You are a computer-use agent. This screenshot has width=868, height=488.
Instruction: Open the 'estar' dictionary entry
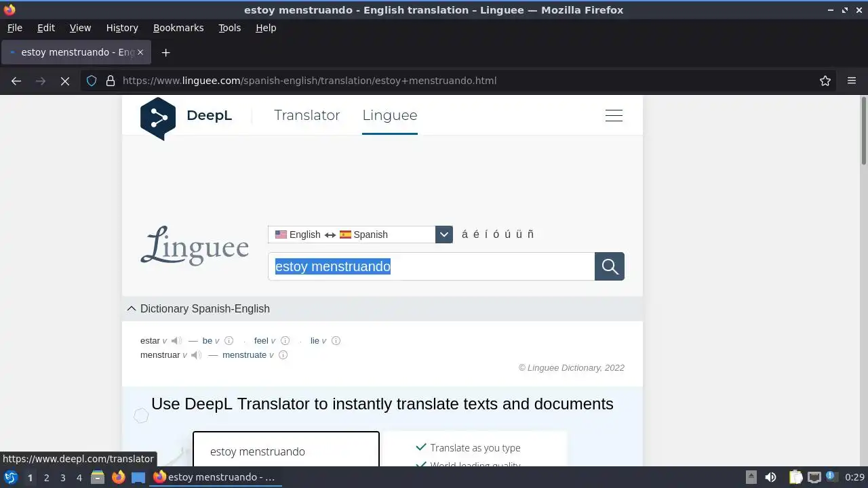[150, 341]
